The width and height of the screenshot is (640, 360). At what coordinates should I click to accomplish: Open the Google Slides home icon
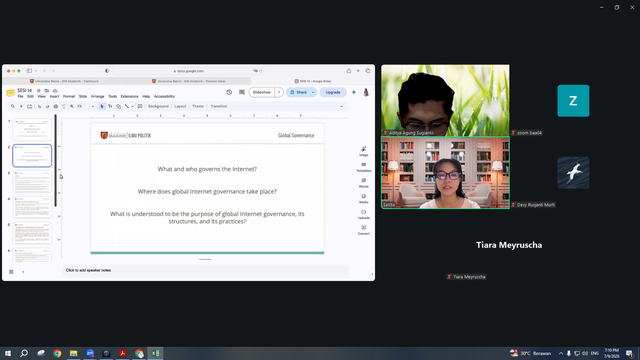(x=11, y=93)
